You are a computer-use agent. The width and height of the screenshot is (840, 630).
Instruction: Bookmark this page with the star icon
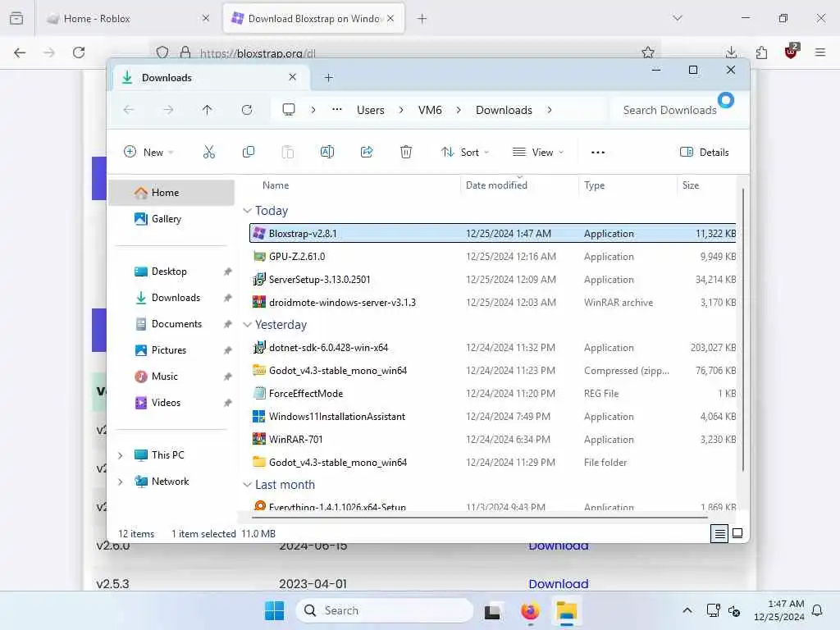click(648, 52)
